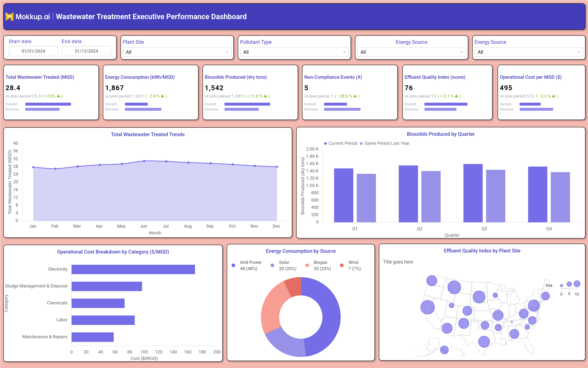Open the centered-title Energy Source dropdown
The image size is (588, 368).
tap(411, 52)
